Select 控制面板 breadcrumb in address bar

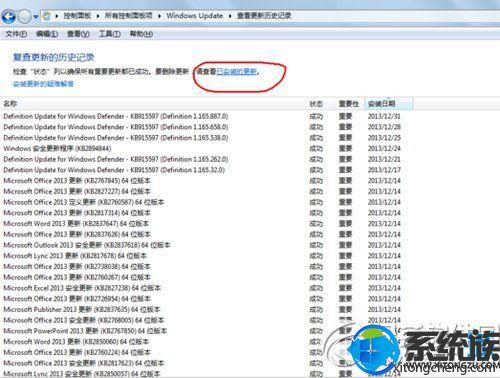(x=77, y=16)
